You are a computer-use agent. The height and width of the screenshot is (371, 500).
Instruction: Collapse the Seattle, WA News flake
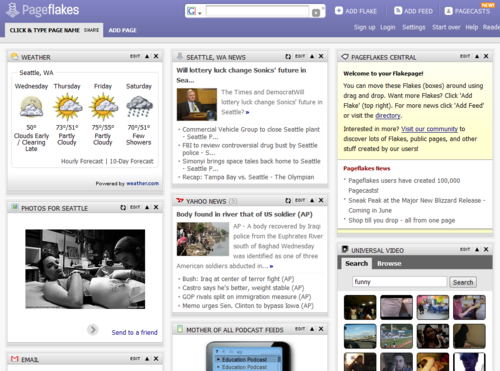point(312,56)
